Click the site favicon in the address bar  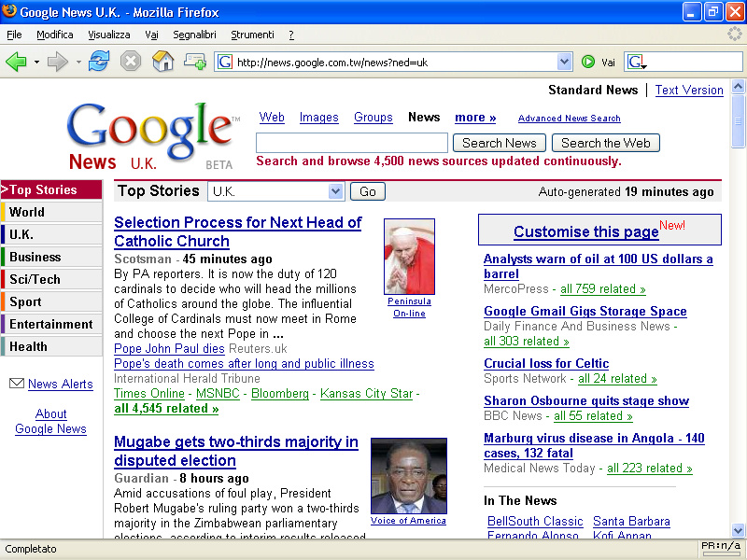[225, 62]
